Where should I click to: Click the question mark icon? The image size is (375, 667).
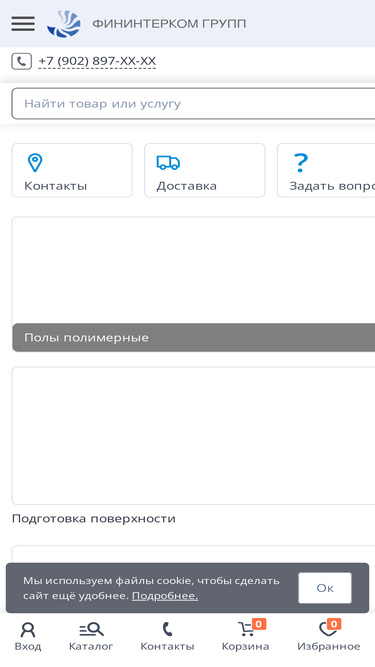[x=301, y=162]
